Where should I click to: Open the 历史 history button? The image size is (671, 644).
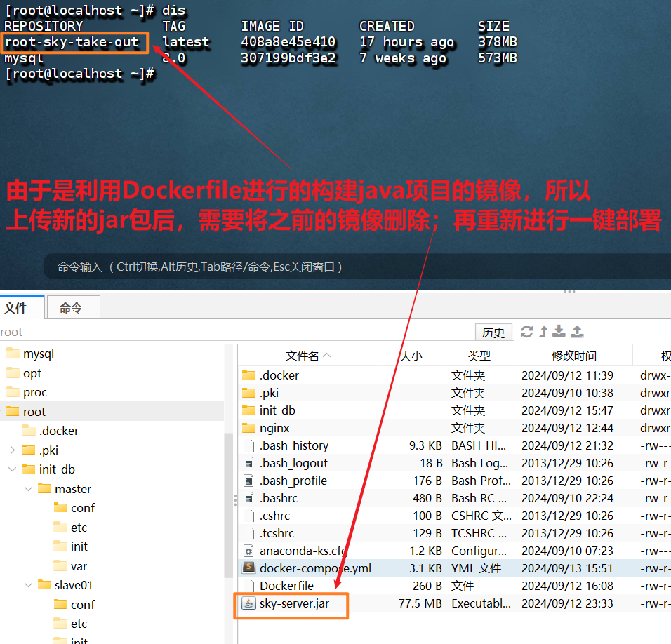tap(493, 333)
